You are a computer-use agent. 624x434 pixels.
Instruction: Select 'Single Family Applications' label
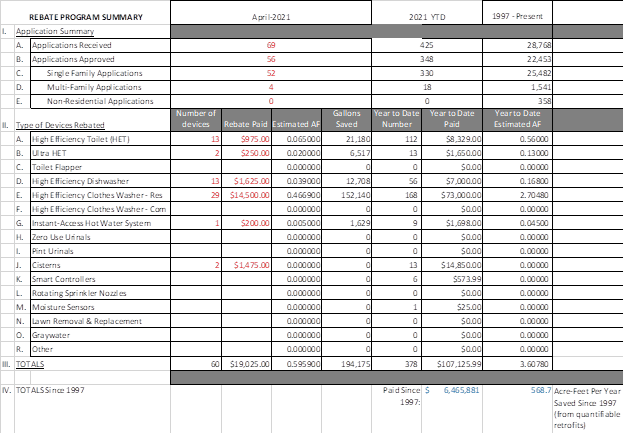pos(94,73)
